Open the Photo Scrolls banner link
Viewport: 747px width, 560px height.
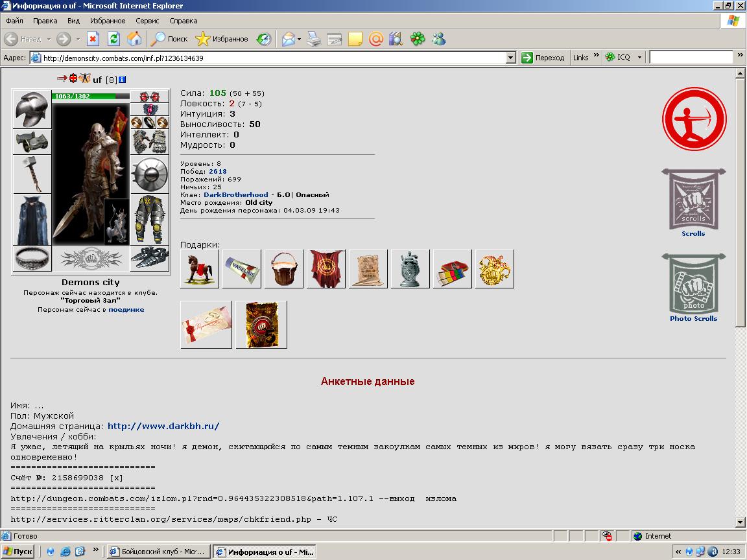[x=694, y=288]
